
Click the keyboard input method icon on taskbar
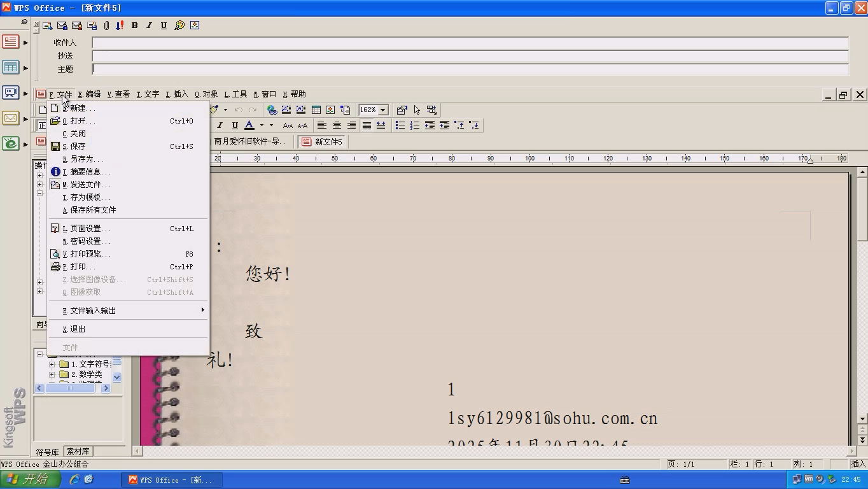click(x=624, y=479)
